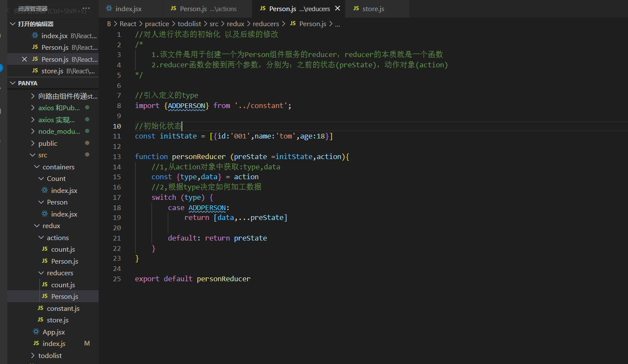Switch to Person.js actions tab

click(208, 9)
